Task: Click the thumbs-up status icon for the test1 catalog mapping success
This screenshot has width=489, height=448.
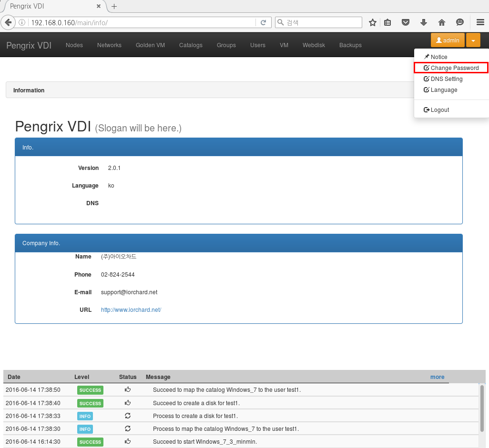Action: pos(128,389)
